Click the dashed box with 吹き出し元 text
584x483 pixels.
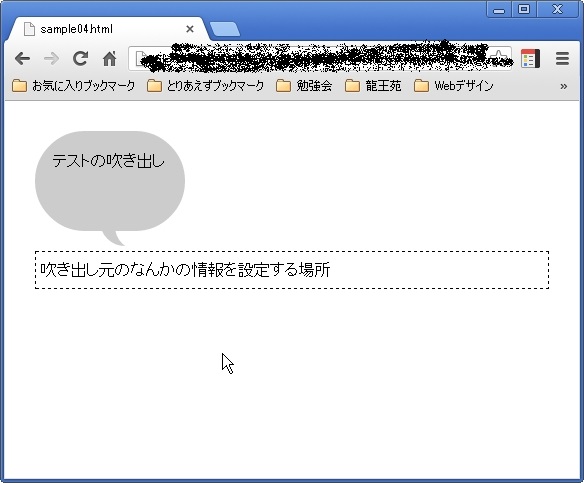tap(292, 270)
